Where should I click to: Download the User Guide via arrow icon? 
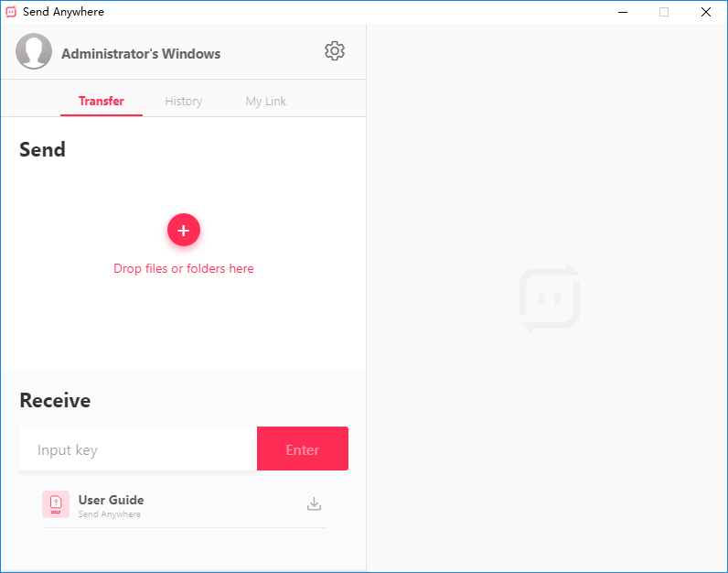point(315,503)
